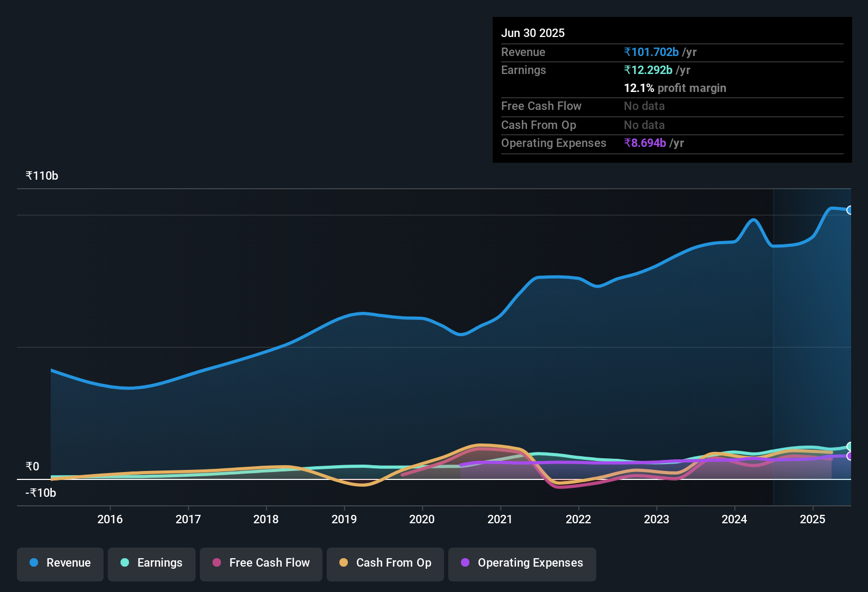868x592 pixels.
Task: Click the ₹101.702b revenue value
Action: (652, 52)
